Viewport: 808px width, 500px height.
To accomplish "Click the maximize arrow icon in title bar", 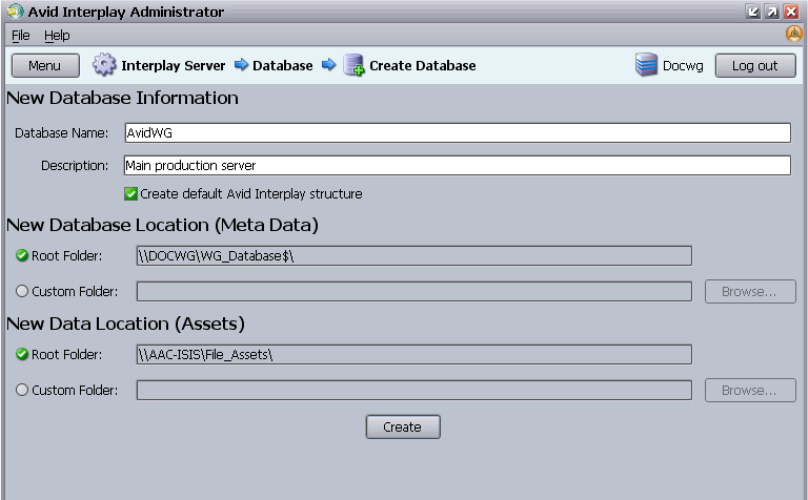I will [772, 11].
